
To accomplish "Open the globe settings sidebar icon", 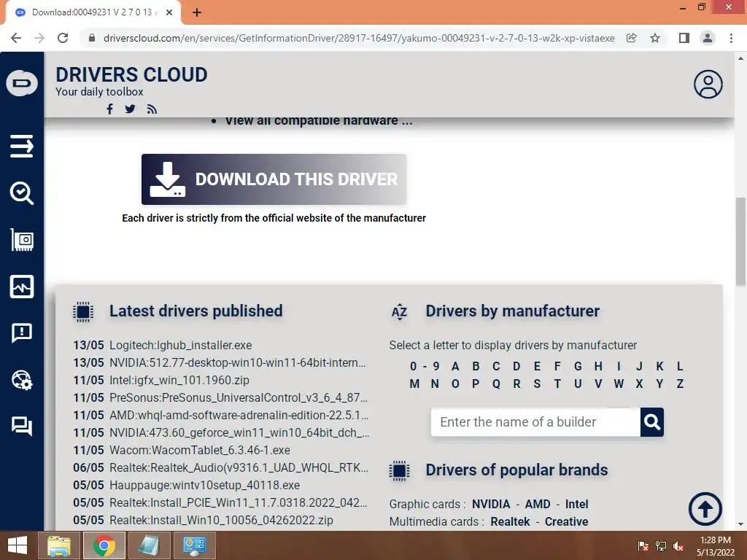I will click(22, 380).
